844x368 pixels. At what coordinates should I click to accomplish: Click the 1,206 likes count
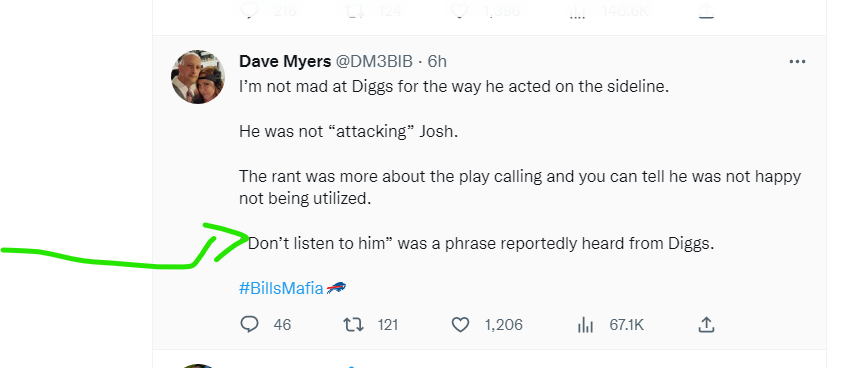pos(503,325)
